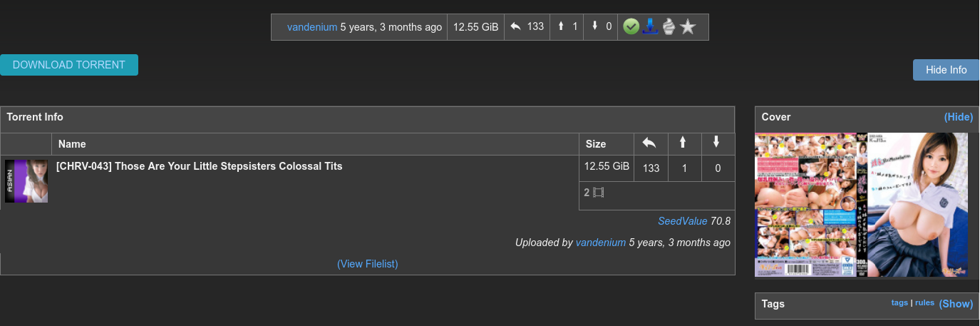Click the blue download arrow icon

coord(649,27)
